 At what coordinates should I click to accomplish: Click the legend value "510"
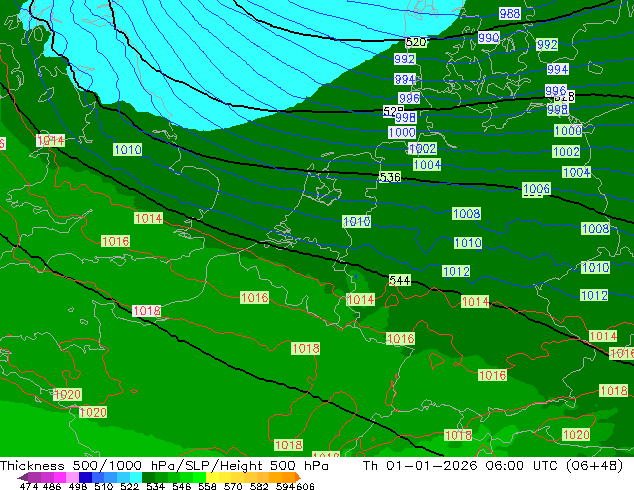[104, 486]
